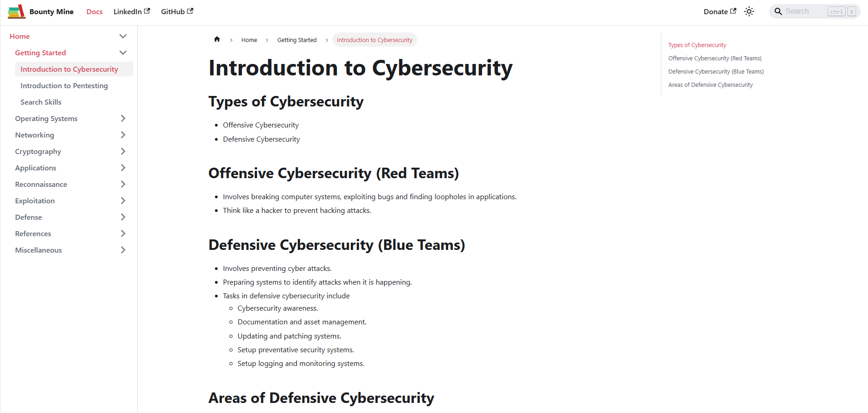Viewport: 868px width, 413px height.
Task: Collapse the Getting Started section chevron
Action: (123, 53)
